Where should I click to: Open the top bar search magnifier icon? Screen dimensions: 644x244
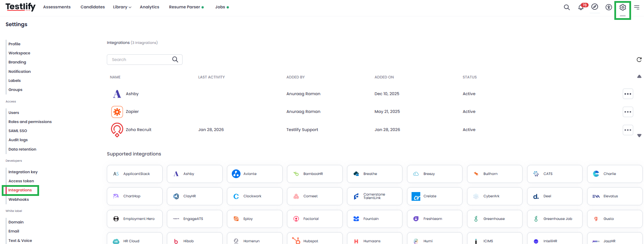coord(567,7)
